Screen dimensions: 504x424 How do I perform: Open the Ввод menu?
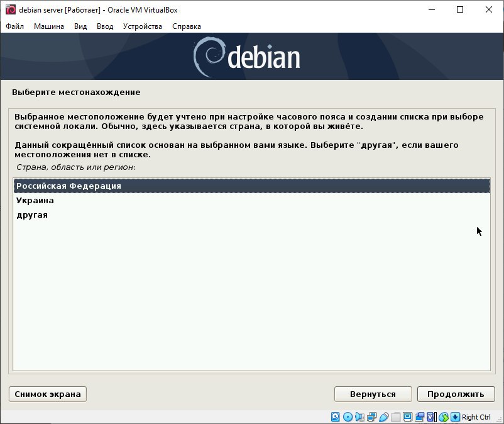[x=105, y=26]
